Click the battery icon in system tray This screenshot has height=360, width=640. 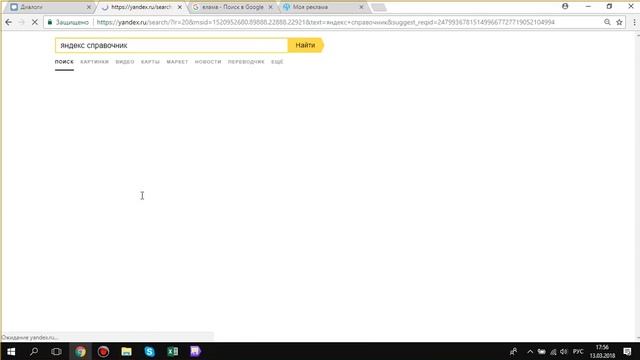tap(541, 351)
